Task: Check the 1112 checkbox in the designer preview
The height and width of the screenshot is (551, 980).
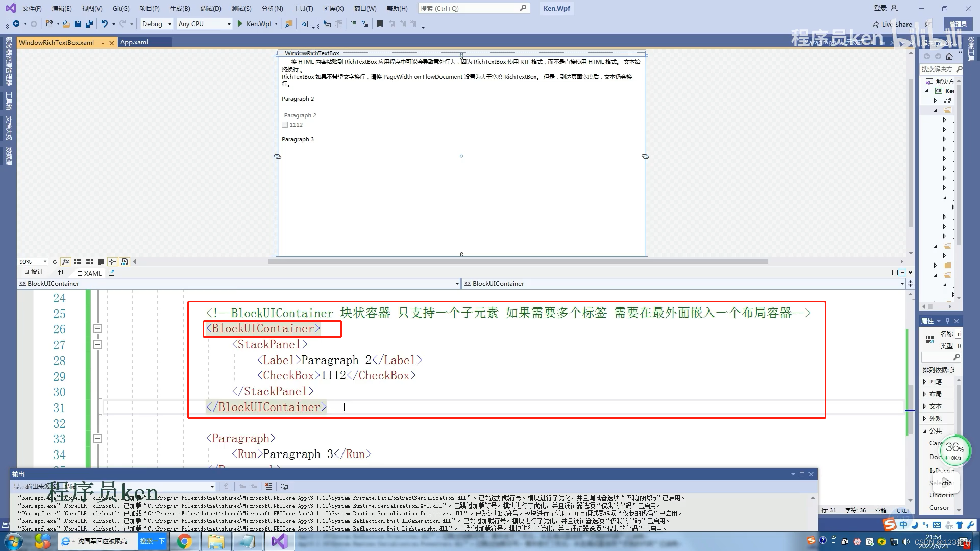Action: tap(285, 125)
